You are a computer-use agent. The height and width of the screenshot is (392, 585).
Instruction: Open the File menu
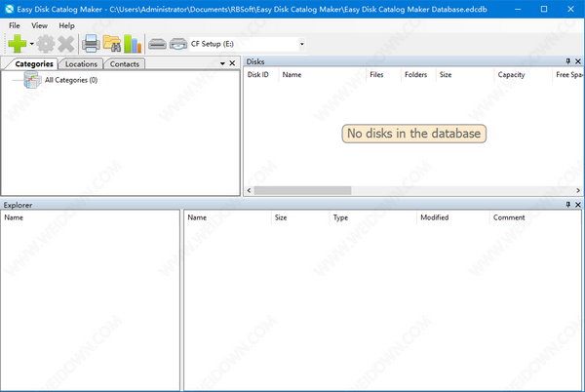15,25
